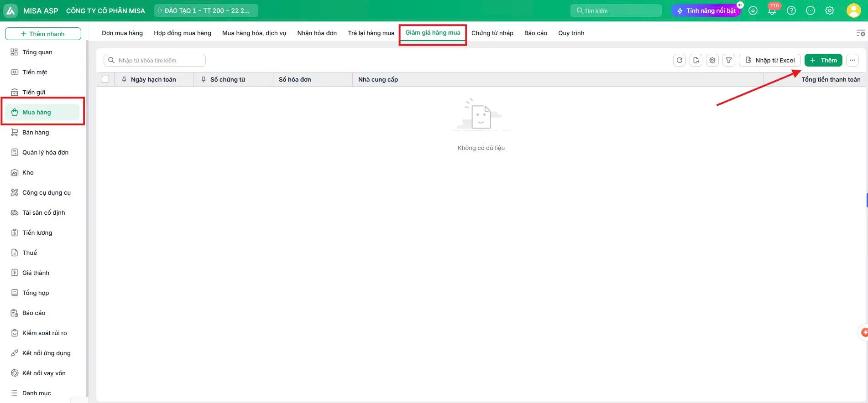Click the help question mark icon

coord(791,10)
